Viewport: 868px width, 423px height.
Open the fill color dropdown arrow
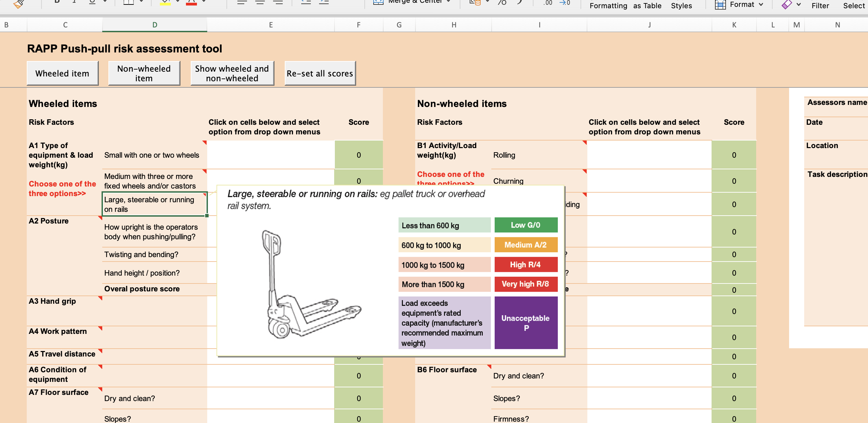178,1
